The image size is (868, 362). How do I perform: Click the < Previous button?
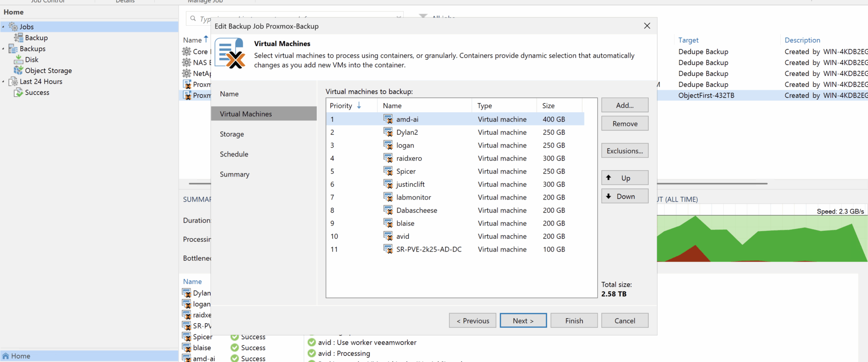click(x=472, y=320)
